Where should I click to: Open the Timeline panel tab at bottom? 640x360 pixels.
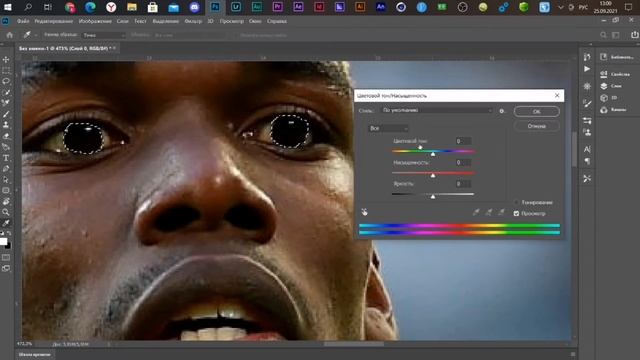coord(35,355)
